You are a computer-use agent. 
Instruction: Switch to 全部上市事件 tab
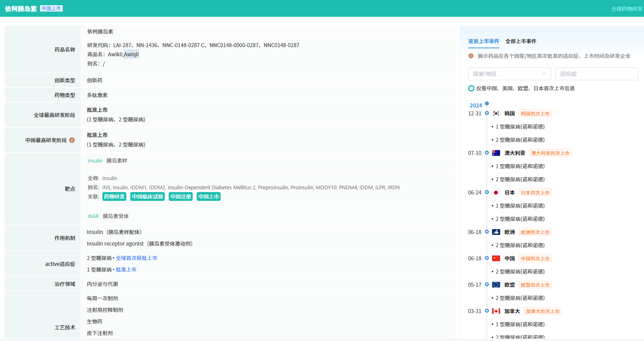tap(520, 41)
